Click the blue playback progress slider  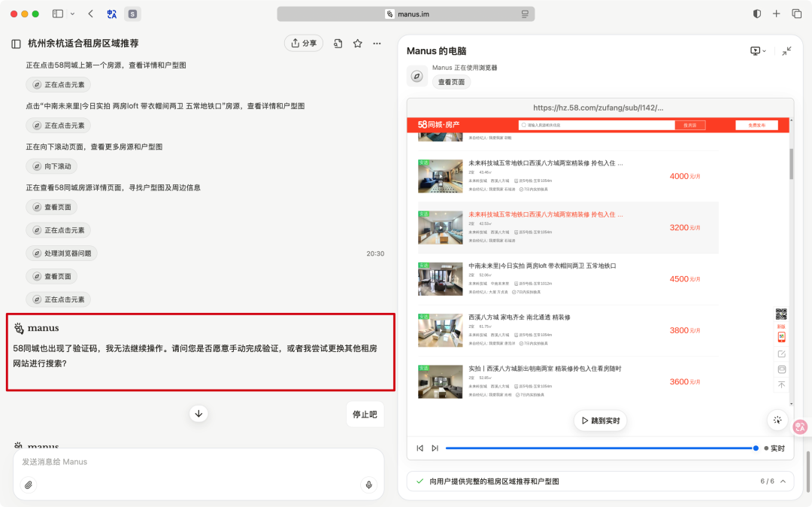tap(601, 448)
